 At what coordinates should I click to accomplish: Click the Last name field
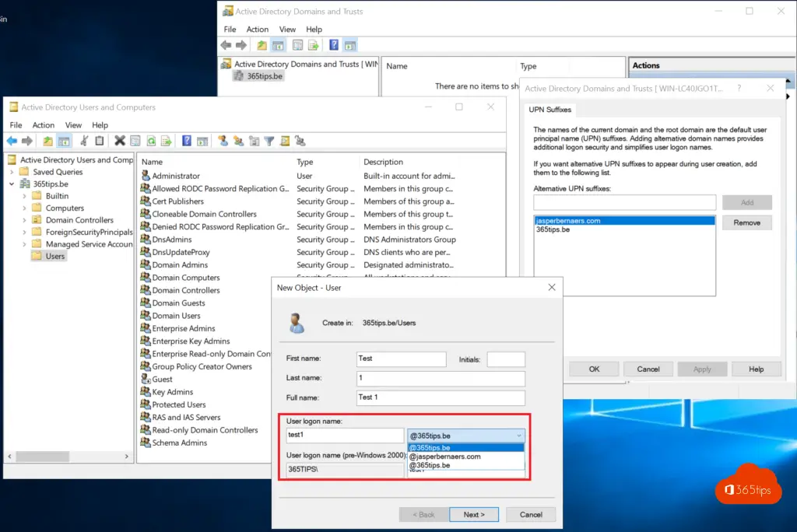click(441, 378)
